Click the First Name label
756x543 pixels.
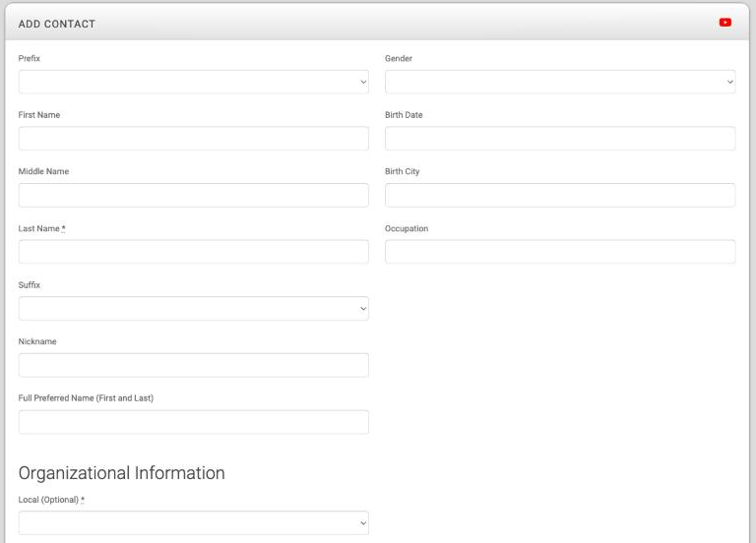[x=39, y=115]
